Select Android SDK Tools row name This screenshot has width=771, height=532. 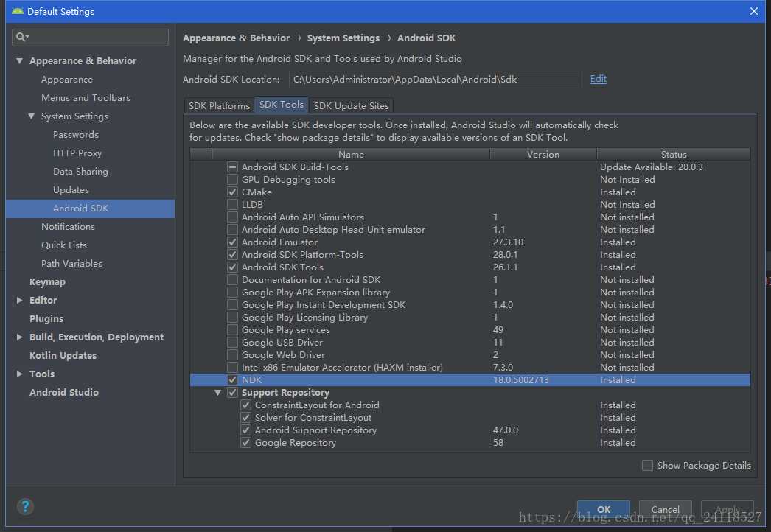[282, 267]
